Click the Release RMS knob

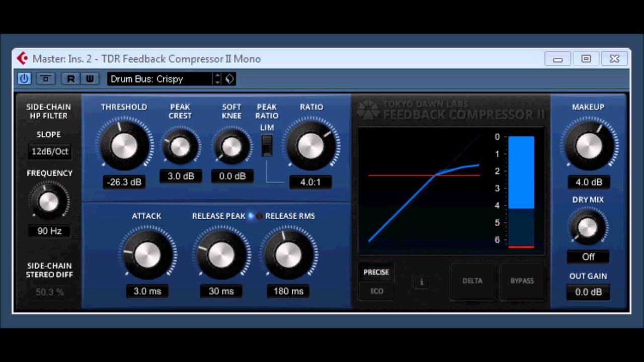tap(288, 255)
